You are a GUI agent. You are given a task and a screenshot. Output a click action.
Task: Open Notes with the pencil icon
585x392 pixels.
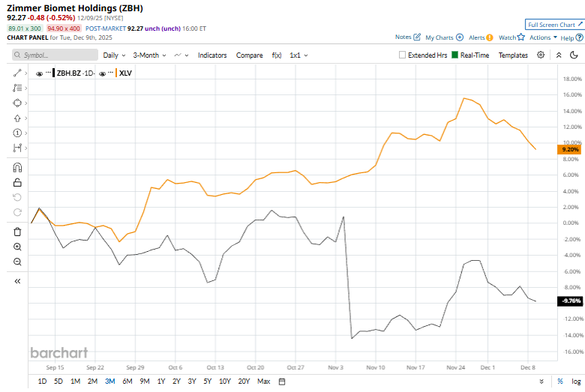[x=408, y=37]
